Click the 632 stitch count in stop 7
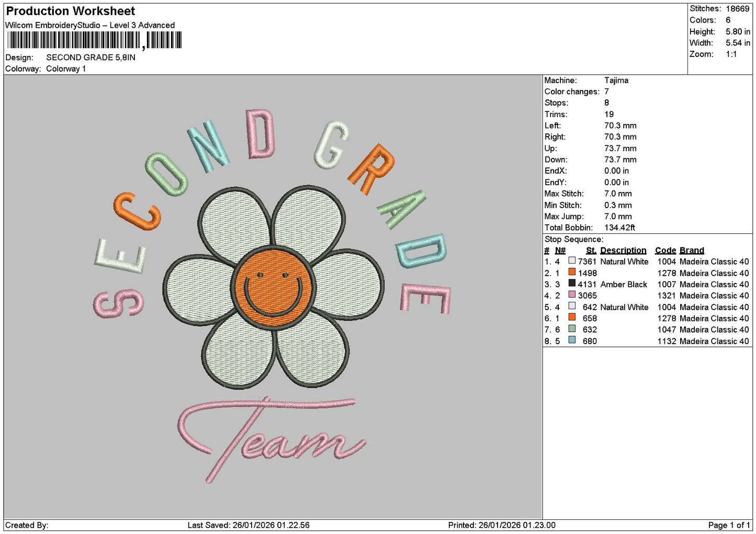Screen dimensions: 756x534 (590, 330)
